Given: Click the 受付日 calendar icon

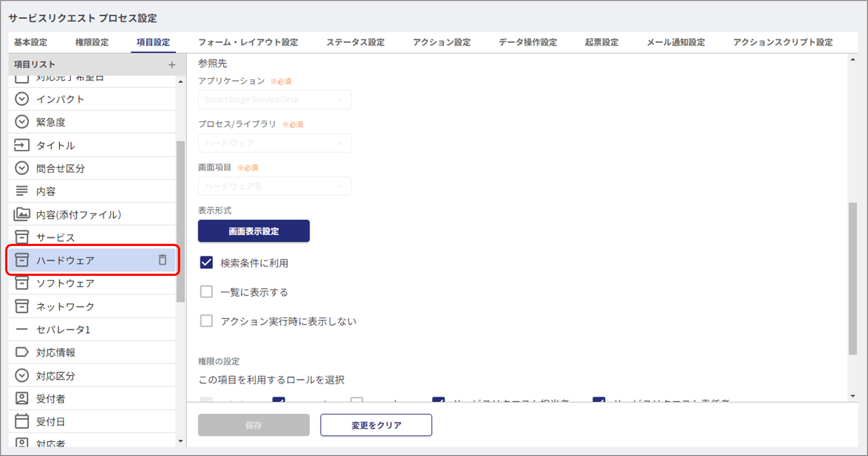Looking at the screenshot, I should pos(22,421).
